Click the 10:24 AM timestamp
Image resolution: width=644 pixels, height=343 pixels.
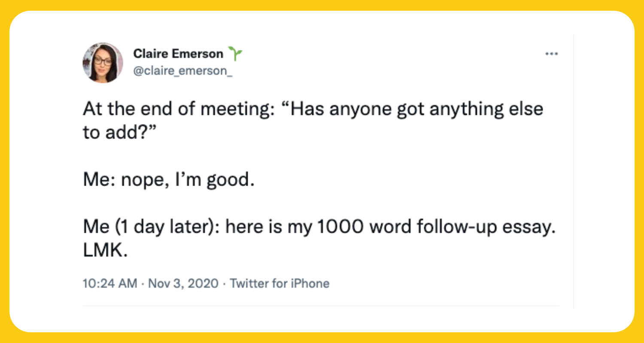click(110, 283)
